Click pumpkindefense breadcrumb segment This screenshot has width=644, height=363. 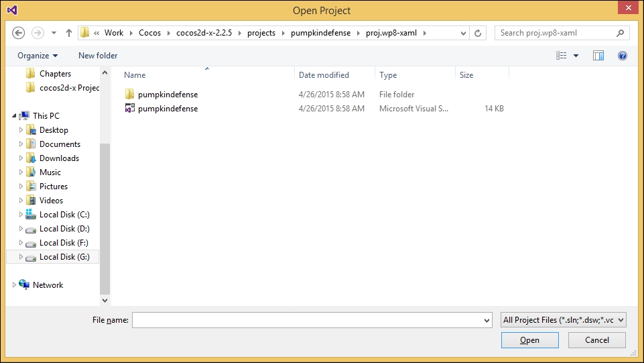point(321,33)
